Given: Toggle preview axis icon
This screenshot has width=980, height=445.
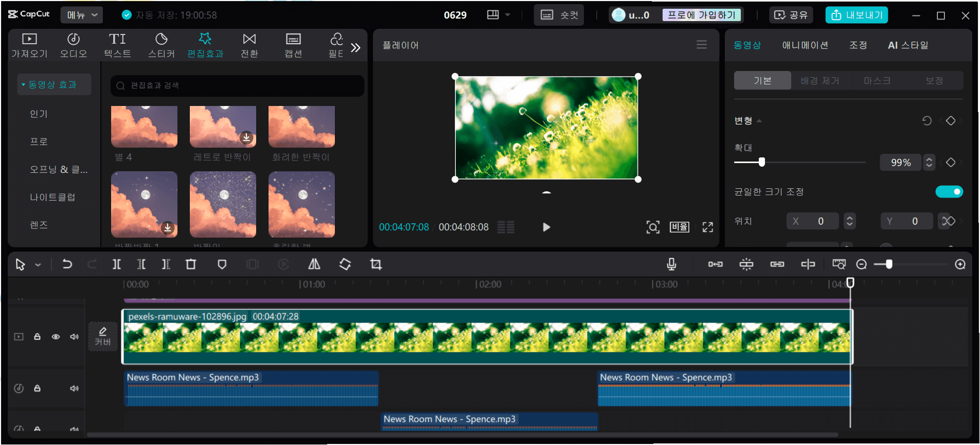Looking at the screenshot, I should pos(808,264).
